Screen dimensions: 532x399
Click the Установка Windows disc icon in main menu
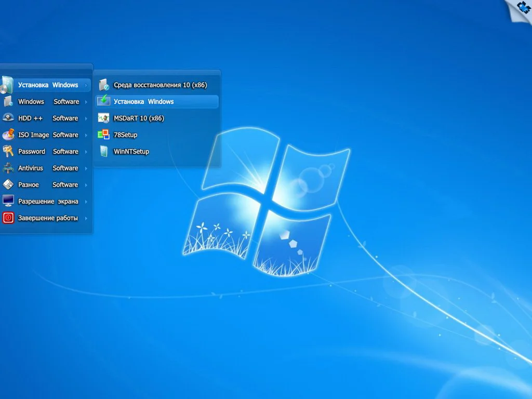(x=7, y=85)
